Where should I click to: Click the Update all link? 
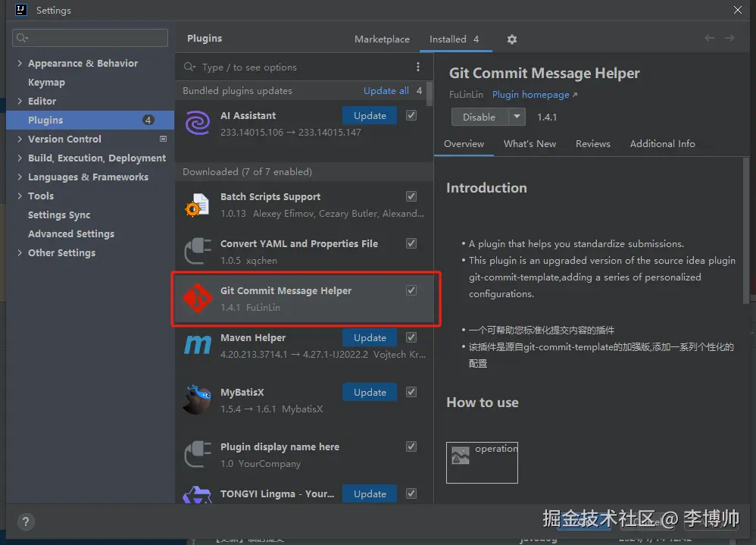pyautogui.click(x=386, y=91)
